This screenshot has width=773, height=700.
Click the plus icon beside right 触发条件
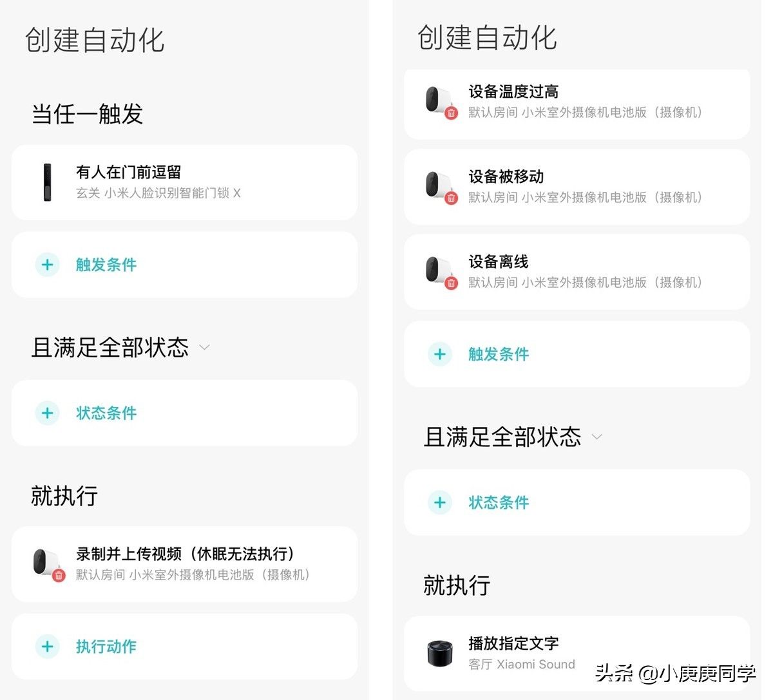coord(440,354)
